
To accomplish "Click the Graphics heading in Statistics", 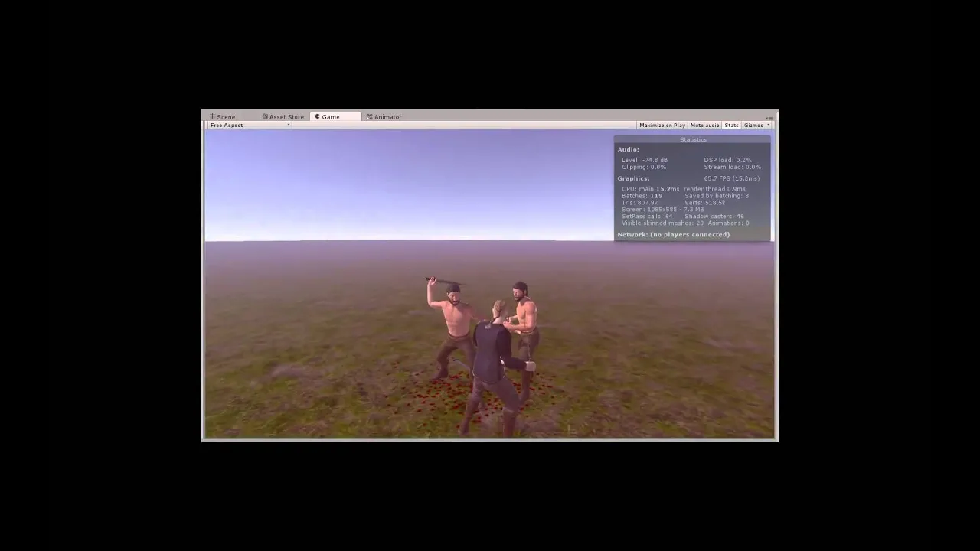I will [633, 178].
